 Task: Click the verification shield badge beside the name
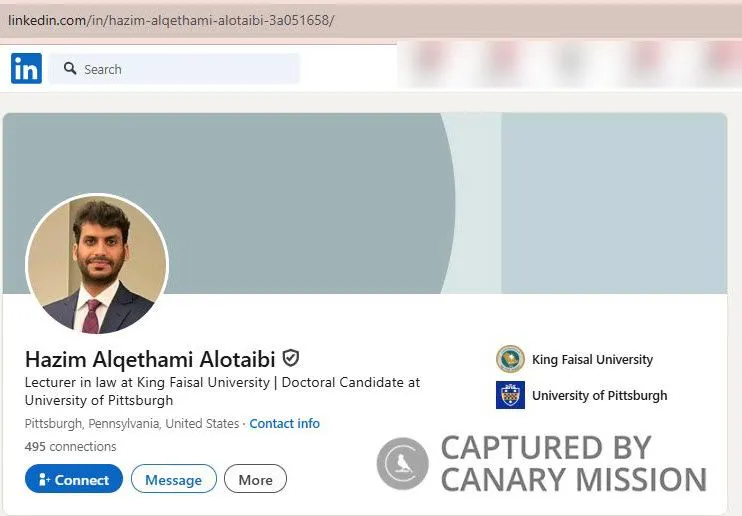(291, 358)
